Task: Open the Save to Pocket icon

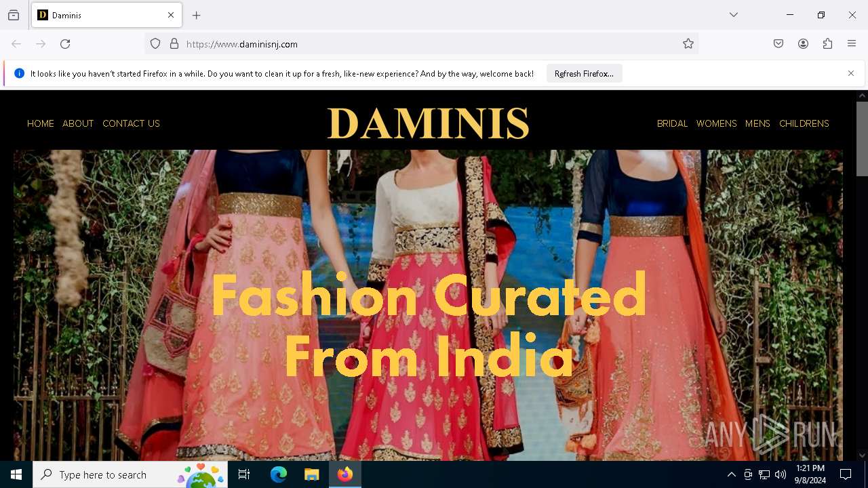Action: tap(778, 44)
